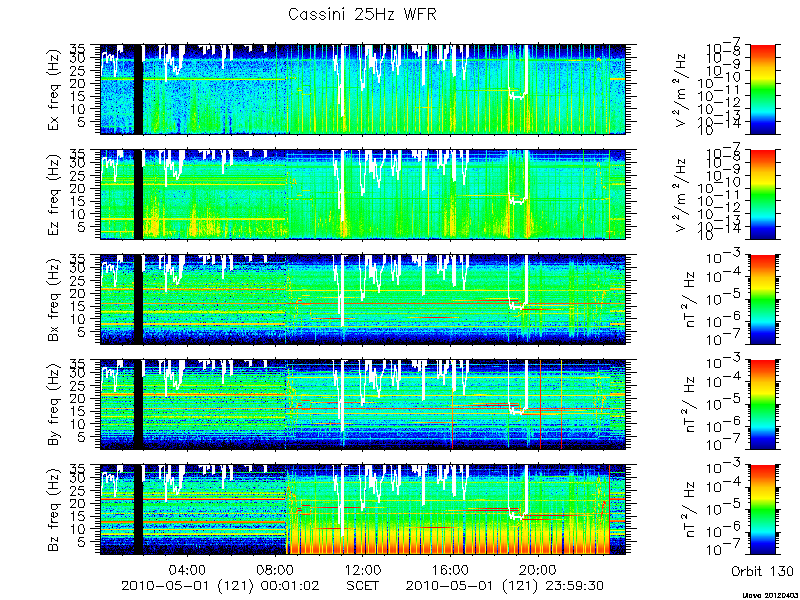The image size is (800, 600).
Task: Click the '16:00' time axis label
Action: click(451, 569)
